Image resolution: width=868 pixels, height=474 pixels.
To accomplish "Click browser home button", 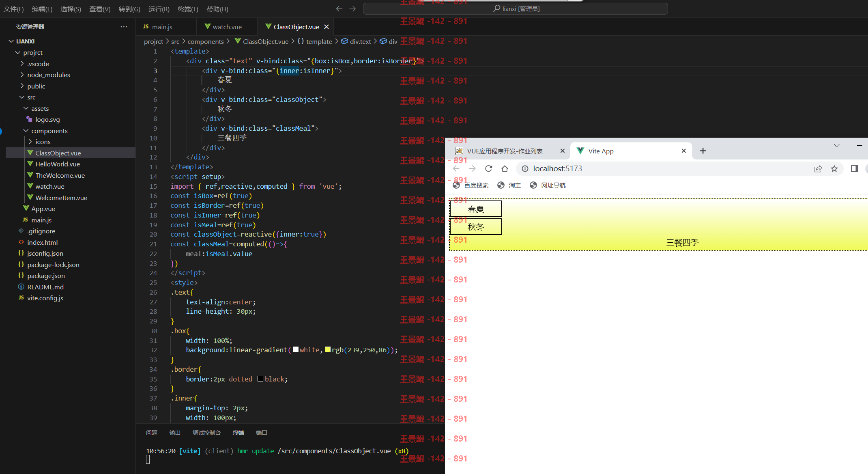I will click(505, 168).
